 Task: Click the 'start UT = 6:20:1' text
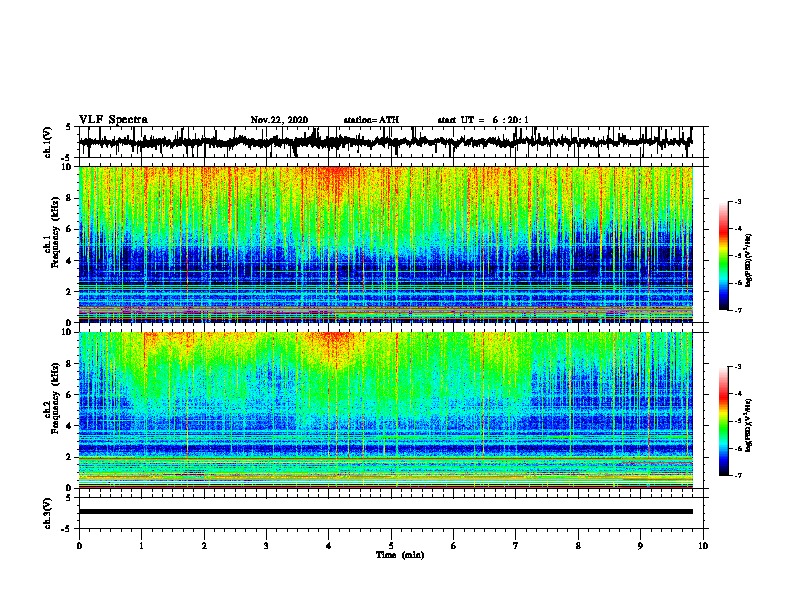coord(483,120)
